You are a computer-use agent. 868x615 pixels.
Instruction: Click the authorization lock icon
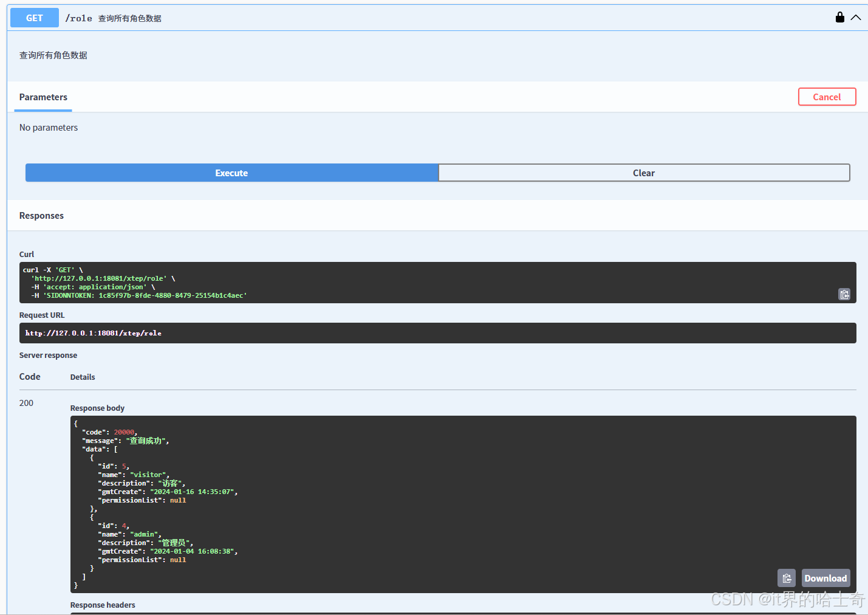(840, 17)
